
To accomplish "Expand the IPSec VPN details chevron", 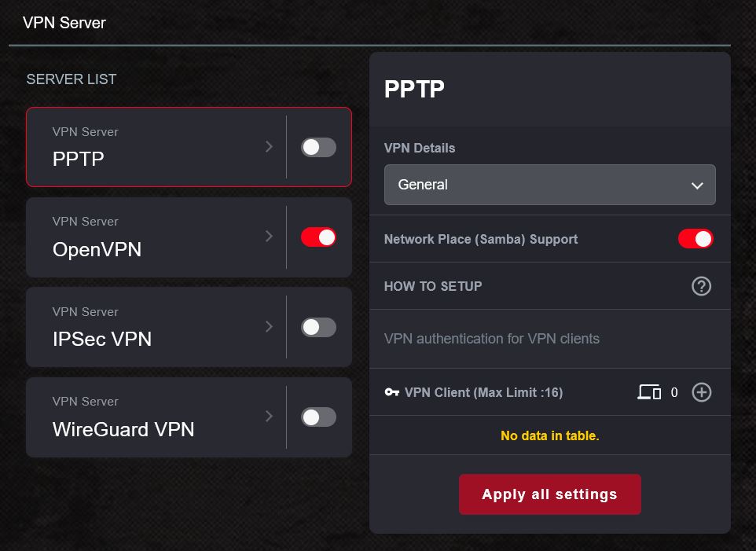I will point(269,327).
